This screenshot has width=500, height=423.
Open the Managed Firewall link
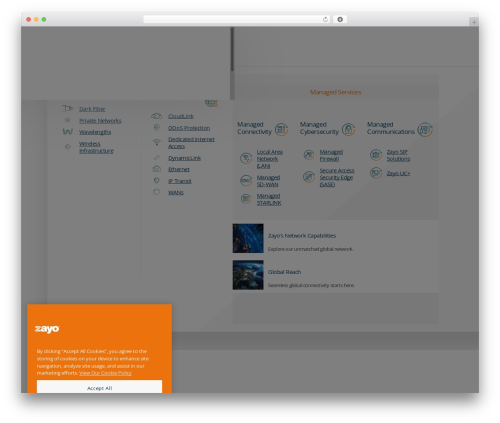(331, 155)
